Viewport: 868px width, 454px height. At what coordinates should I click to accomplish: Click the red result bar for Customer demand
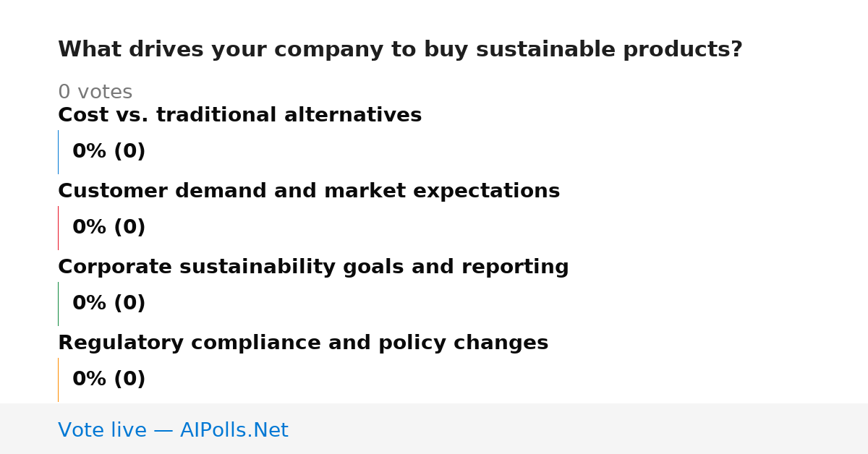(58, 228)
